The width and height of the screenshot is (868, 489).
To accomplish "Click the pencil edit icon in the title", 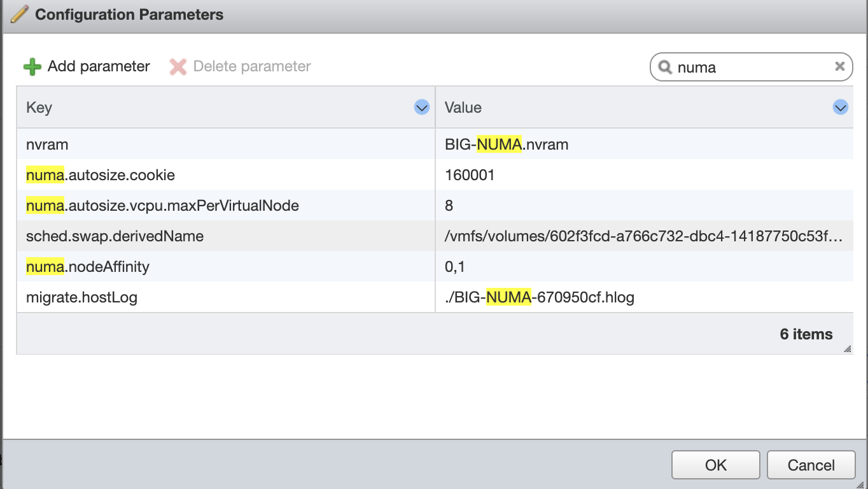I will (18, 14).
